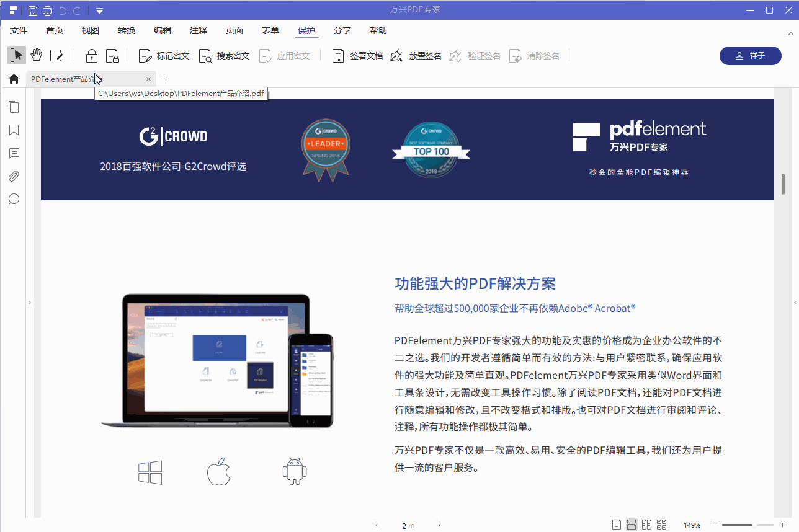Collapse the left sidebar with the arrow

click(x=29, y=302)
